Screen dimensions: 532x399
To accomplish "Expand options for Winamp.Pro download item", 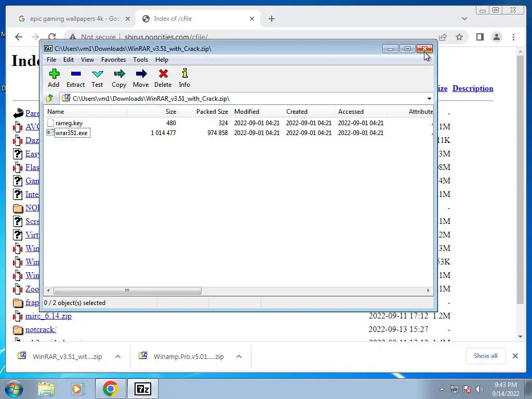I will click(239, 356).
